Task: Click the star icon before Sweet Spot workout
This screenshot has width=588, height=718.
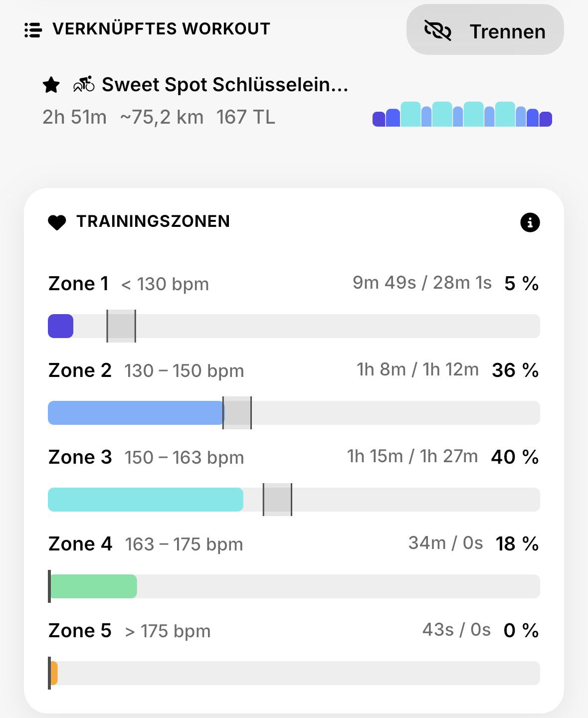Action: 51,85
